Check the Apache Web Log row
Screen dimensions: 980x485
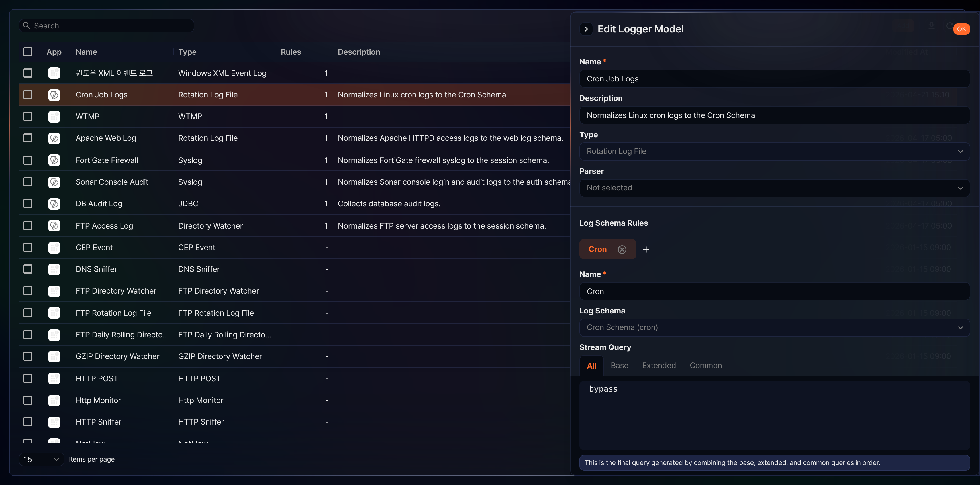coord(28,138)
